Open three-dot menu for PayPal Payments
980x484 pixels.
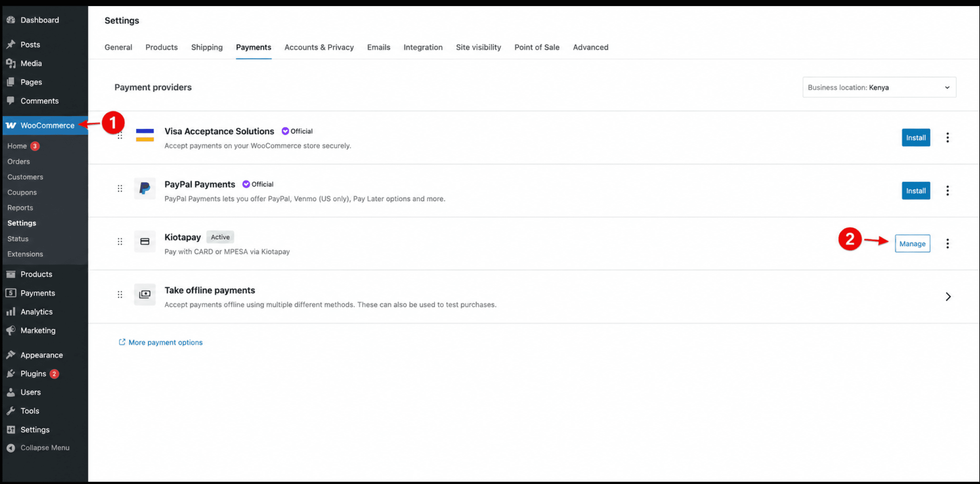pos(947,190)
